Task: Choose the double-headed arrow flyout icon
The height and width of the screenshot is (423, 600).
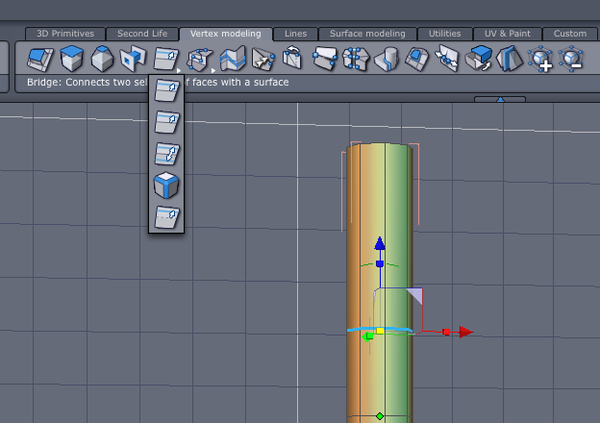Action: click(x=166, y=154)
